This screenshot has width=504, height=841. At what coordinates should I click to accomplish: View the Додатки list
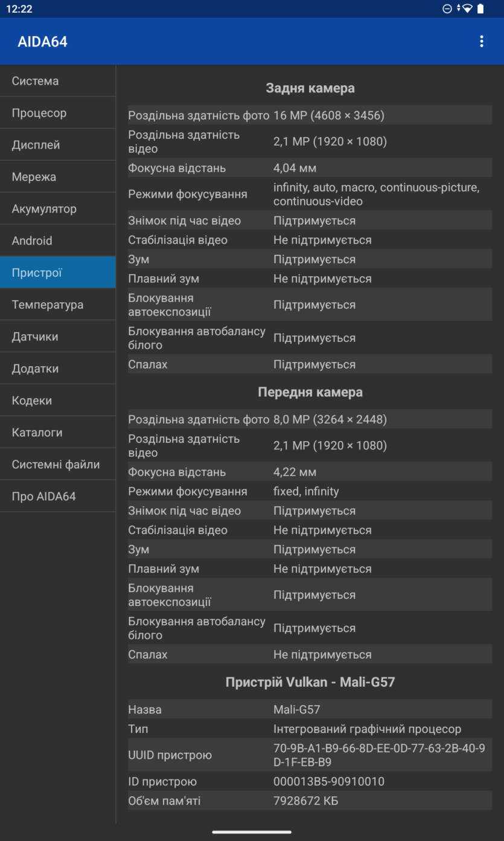(x=58, y=369)
